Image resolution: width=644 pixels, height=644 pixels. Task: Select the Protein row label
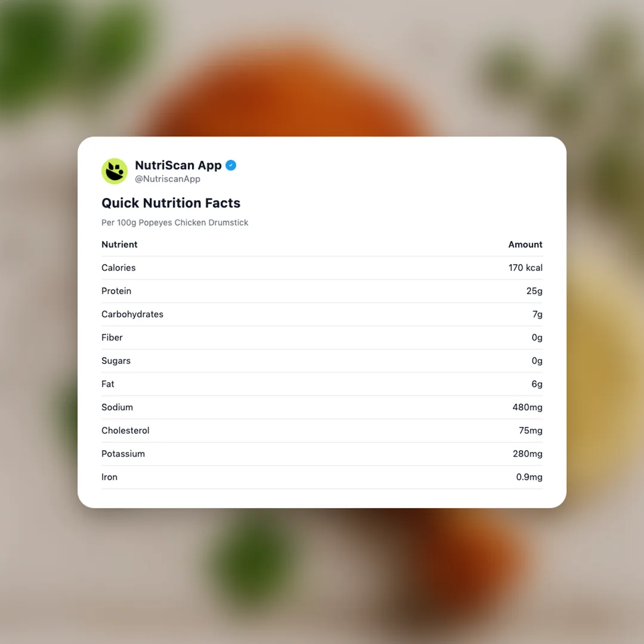tap(116, 291)
